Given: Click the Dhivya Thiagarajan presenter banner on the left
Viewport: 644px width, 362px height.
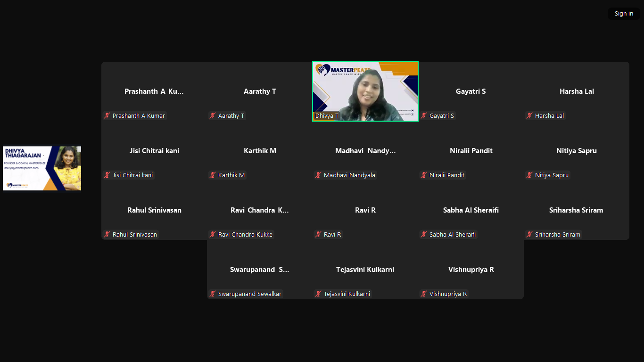Looking at the screenshot, I should tap(41, 168).
